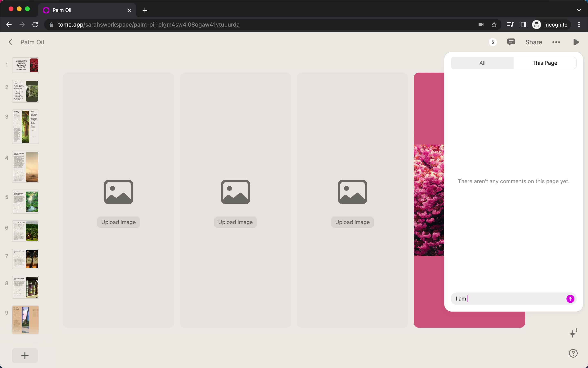Click the first Upload image button
Screen dimensions: 588x368
pyautogui.click(x=119, y=222)
